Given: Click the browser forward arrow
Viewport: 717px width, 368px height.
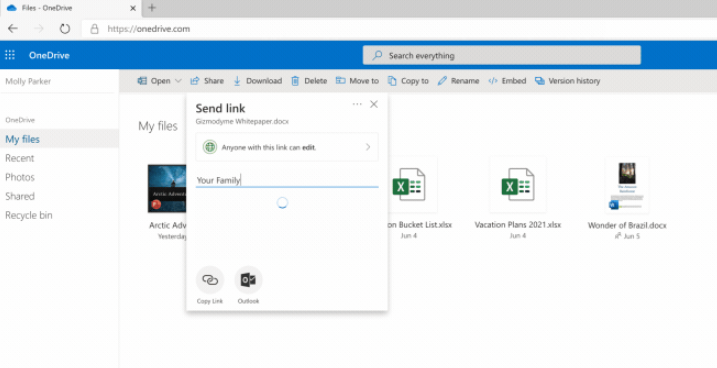Looking at the screenshot, I should tap(39, 29).
